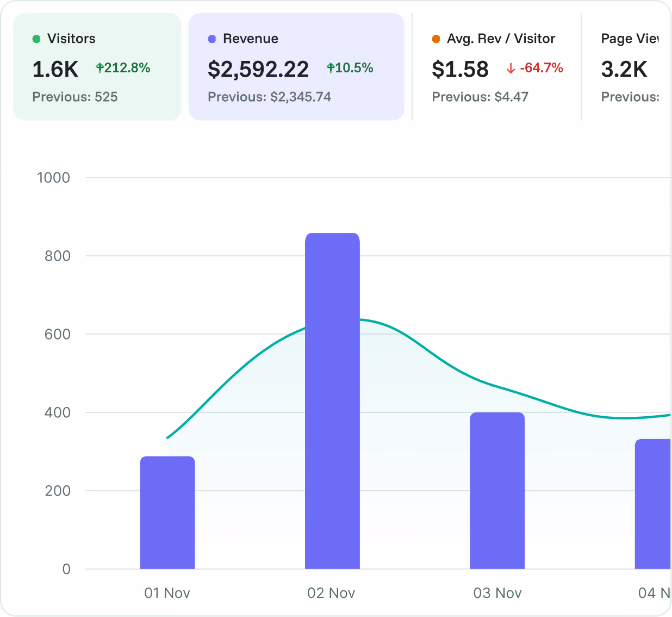Click the '02 Nov' axis label

pyautogui.click(x=331, y=593)
